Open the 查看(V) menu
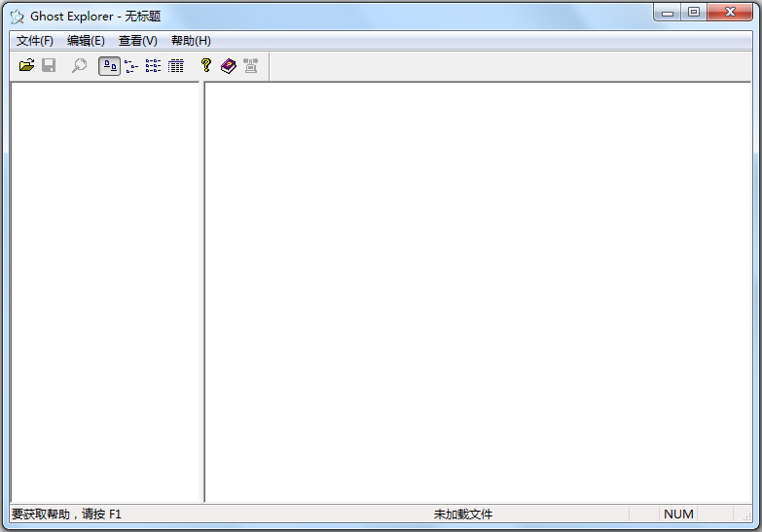762x532 pixels. pos(137,41)
